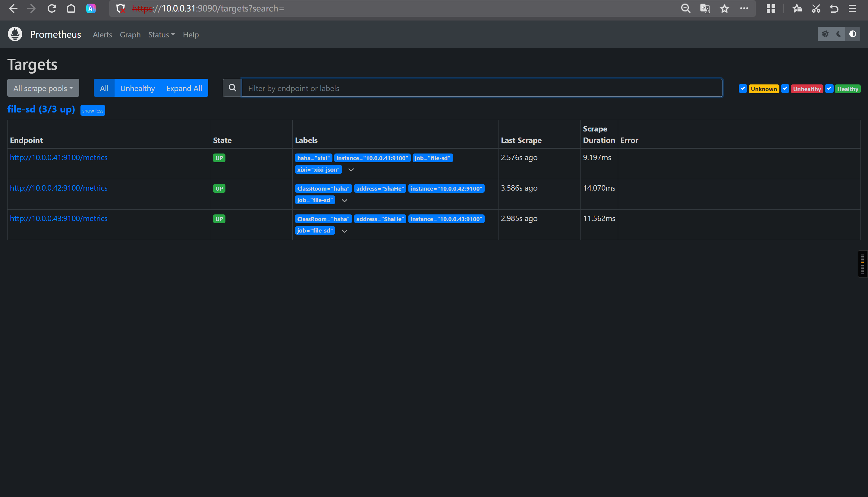The image size is (868, 497).
Task: Click the UP state badge for 10.0.0.42
Action: (219, 188)
